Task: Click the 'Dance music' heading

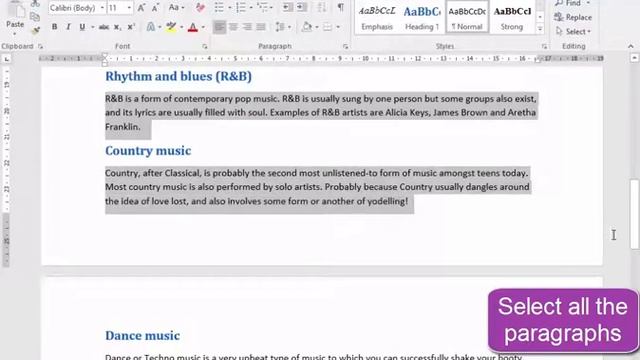Action: (x=142, y=336)
